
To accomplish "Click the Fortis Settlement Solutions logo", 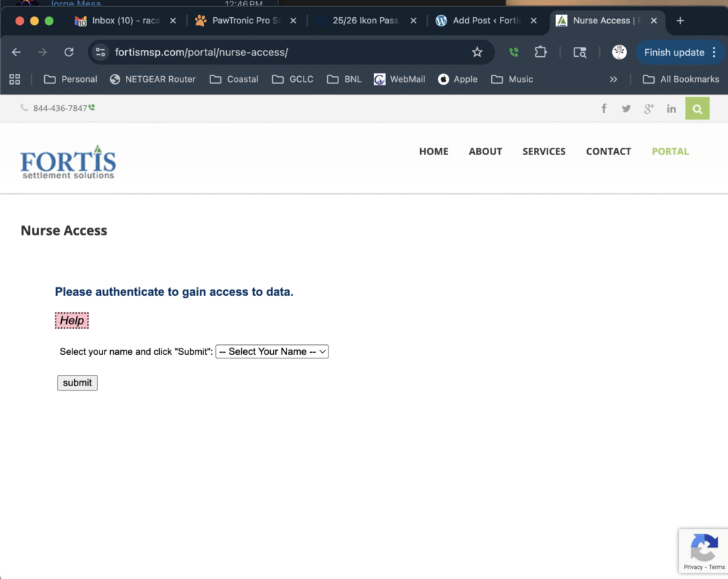I will pyautogui.click(x=68, y=163).
